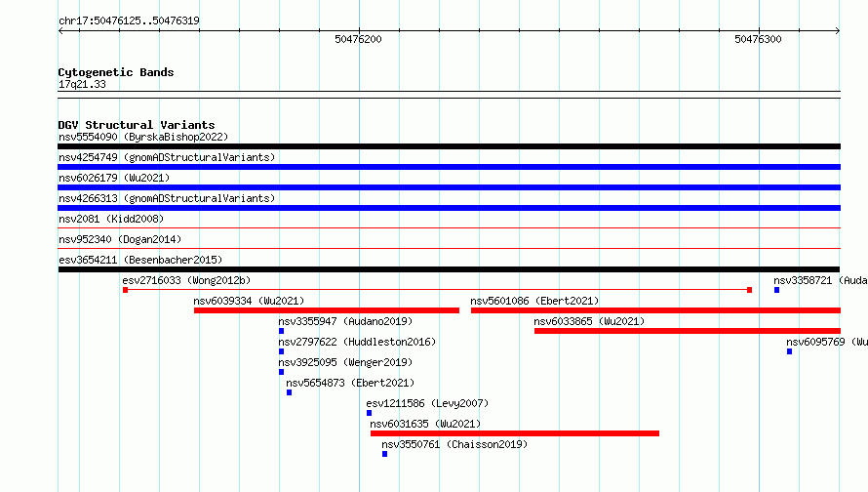Select the blue nsv4266313 variant bar

tap(449, 208)
